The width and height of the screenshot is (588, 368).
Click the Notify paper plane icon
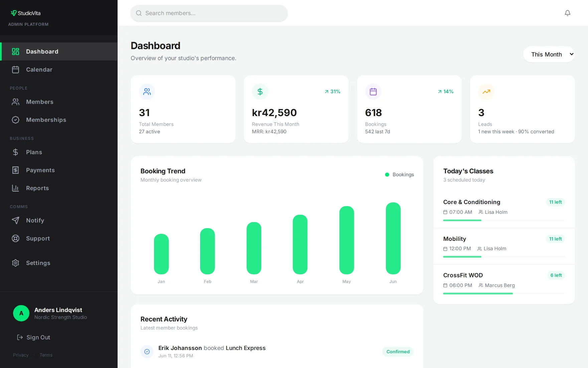(x=15, y=220)
